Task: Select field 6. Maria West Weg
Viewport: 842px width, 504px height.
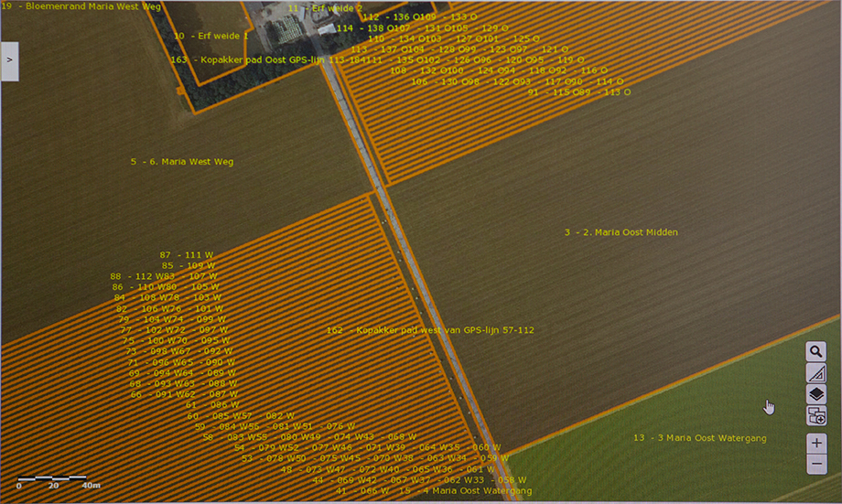Action: click(181, 162)
